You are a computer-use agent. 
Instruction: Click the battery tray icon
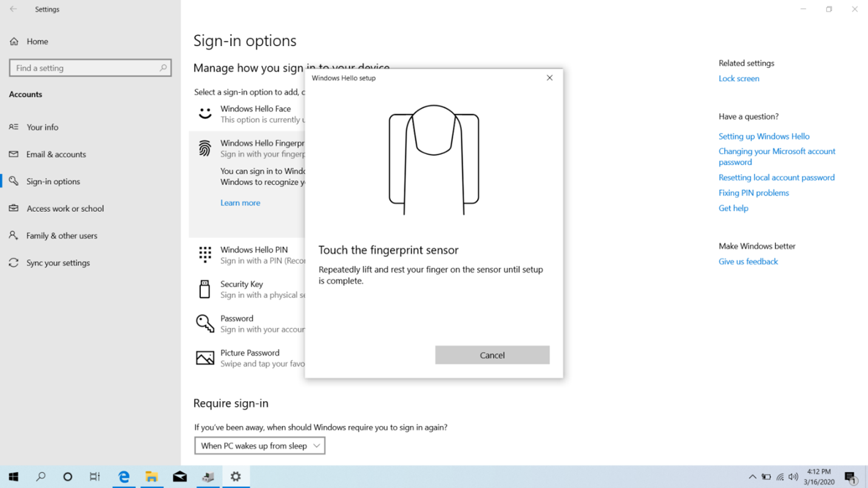pos(767,477)
